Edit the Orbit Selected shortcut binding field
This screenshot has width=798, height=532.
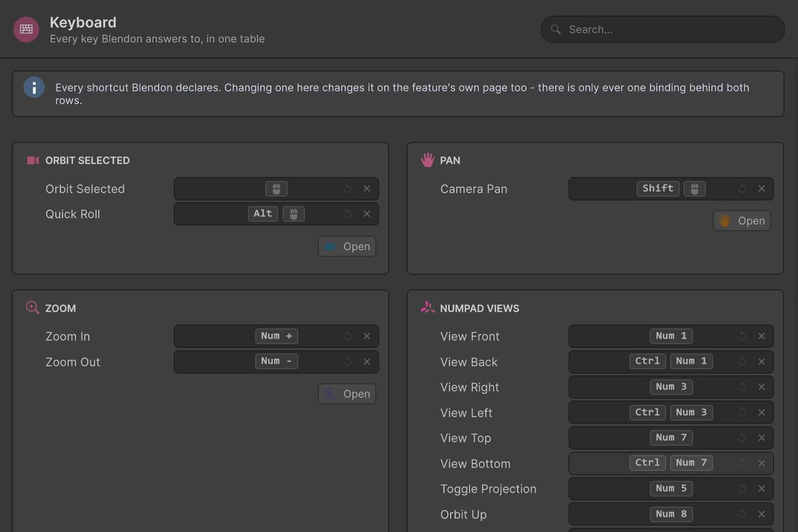[x=276, y=189]
